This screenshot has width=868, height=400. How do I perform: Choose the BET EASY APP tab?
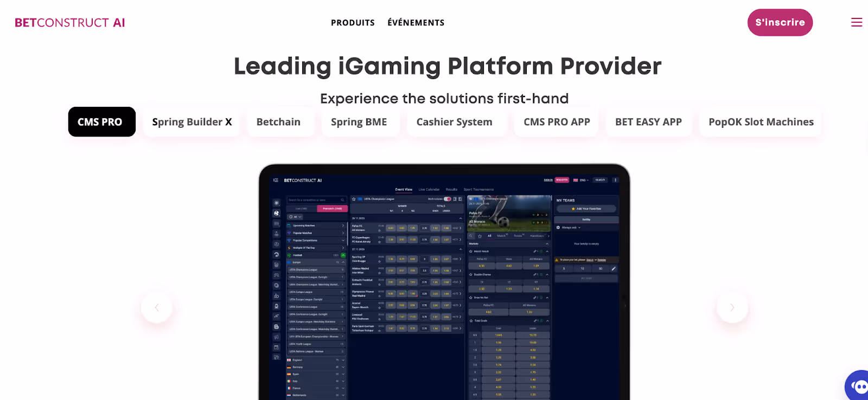pyautogui.click(x=648, y=122)
